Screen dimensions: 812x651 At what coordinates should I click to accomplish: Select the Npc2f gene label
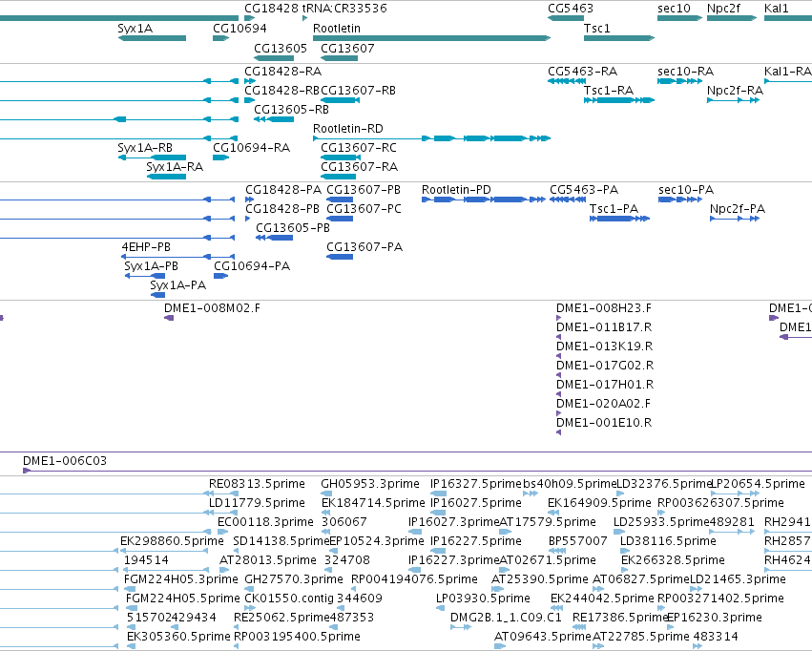[x=723, y=9]
